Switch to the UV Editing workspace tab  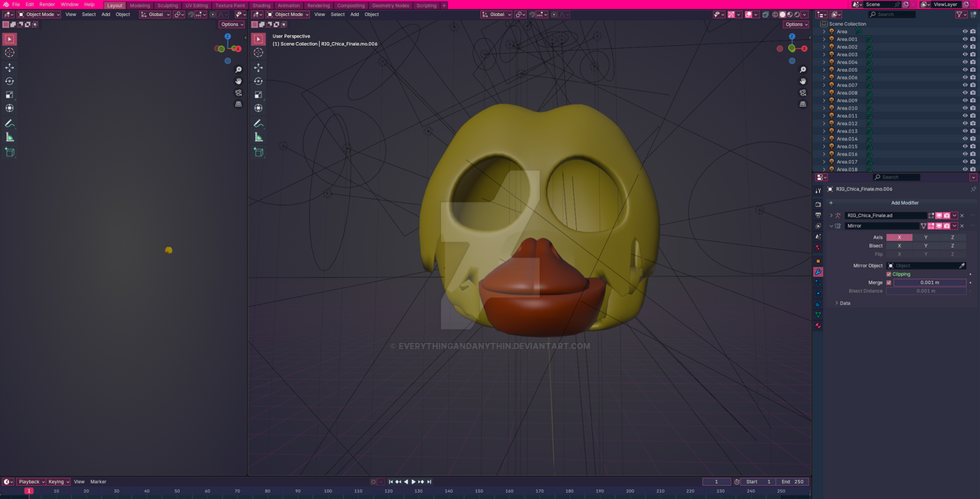pos(197,5)
